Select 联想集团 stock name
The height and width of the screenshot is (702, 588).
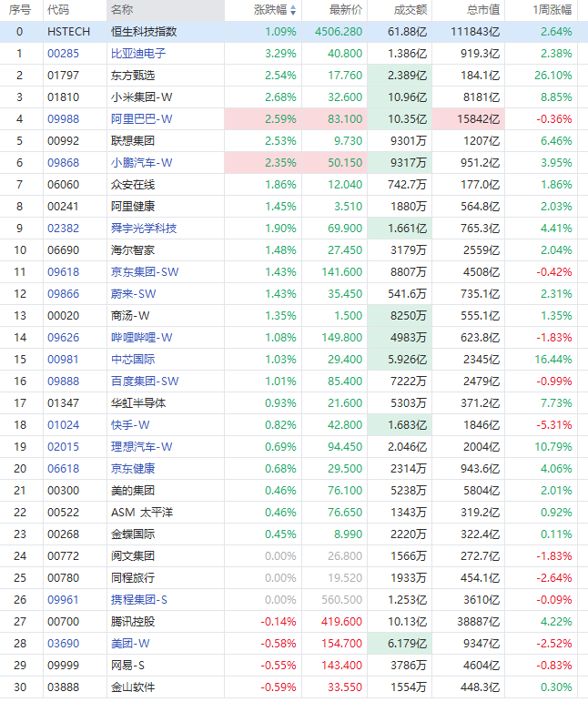pyautogui.click(x=133, y=141)
